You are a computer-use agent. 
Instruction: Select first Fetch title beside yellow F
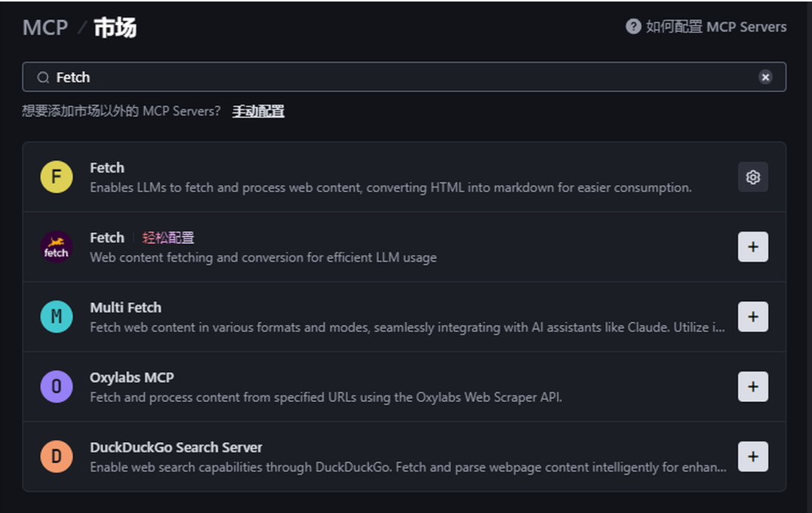[x=107, y=167]
